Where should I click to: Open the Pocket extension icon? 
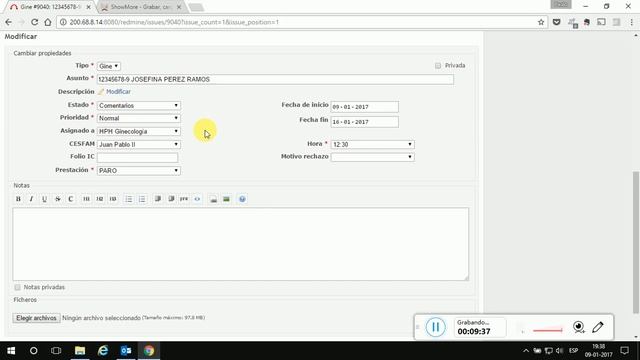pos(556,22)
